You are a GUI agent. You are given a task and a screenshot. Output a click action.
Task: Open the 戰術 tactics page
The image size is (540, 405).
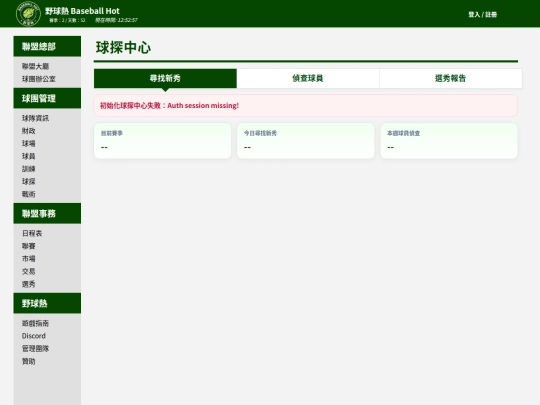point(29,194)
